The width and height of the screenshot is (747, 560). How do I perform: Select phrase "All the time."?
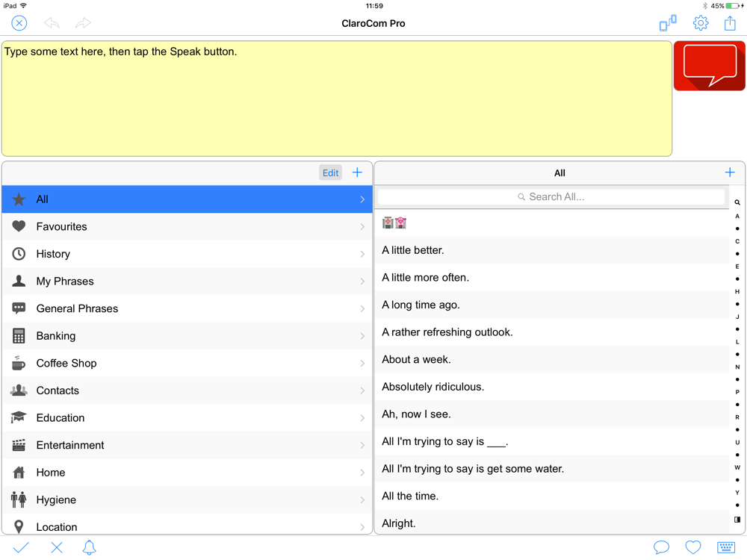(554, 496)
